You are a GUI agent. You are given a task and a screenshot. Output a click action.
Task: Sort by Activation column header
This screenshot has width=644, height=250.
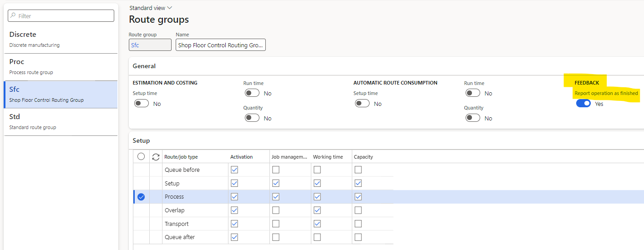coord(242,157)
